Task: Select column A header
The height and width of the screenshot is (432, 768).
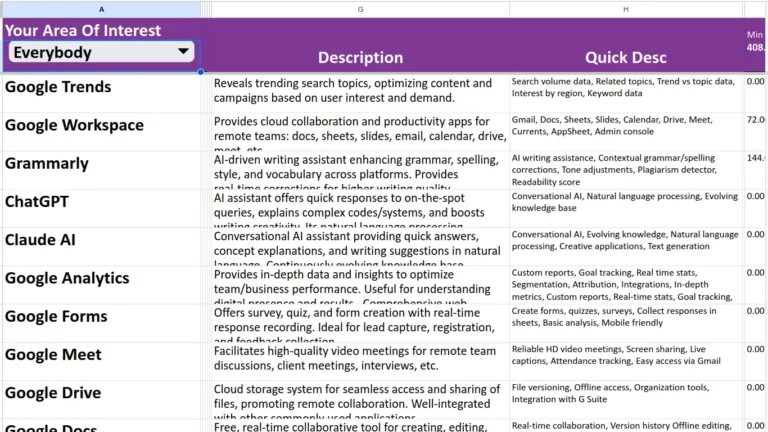Action: pos(101,9)
